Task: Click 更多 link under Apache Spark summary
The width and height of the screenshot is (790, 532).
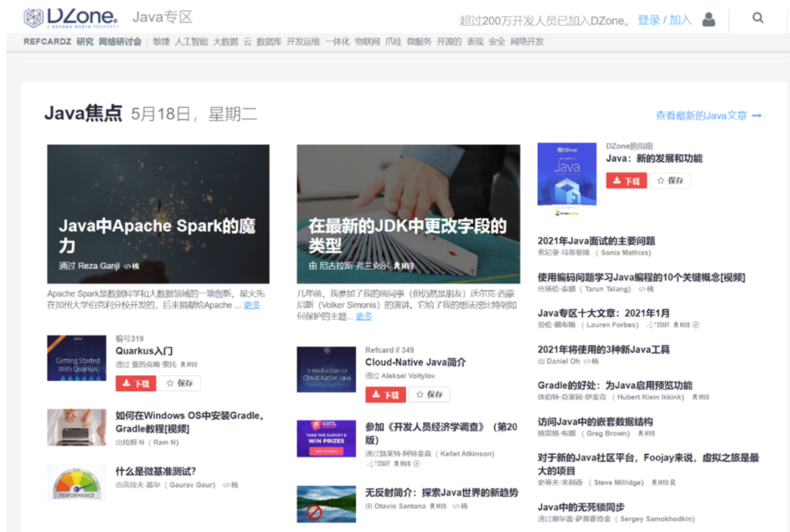Action: pyautogui.click(x=252, y=305)
